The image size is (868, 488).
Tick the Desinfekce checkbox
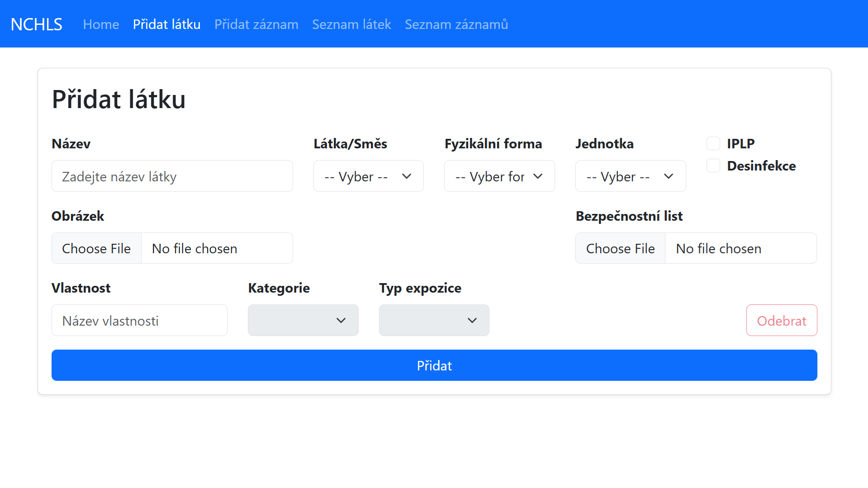click(713, 166)
